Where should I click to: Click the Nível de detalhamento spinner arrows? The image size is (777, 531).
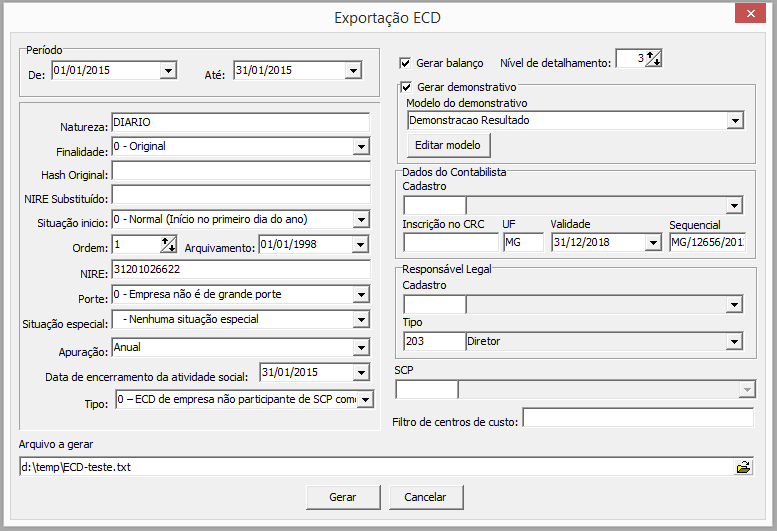[x=653, y=59]
